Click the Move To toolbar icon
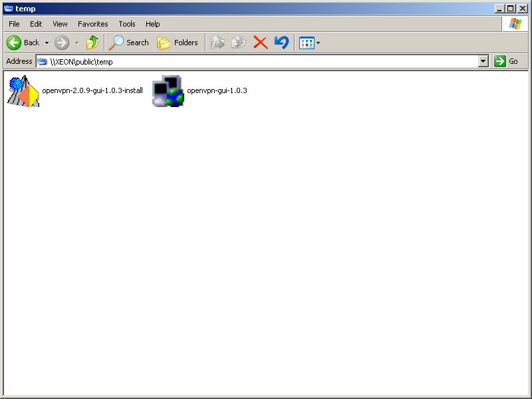 pyautogui.click(x=217, y=43)
